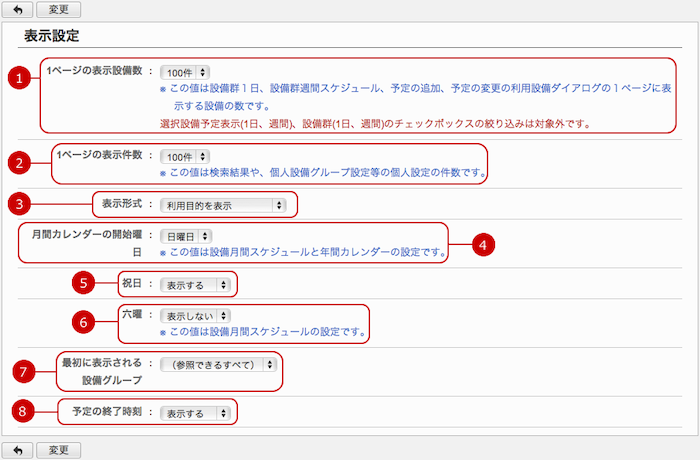700x460 pixels.
Task: Open the 月間カレンダーの開始曜日 dropdown
Action: [x=186, y=236]
